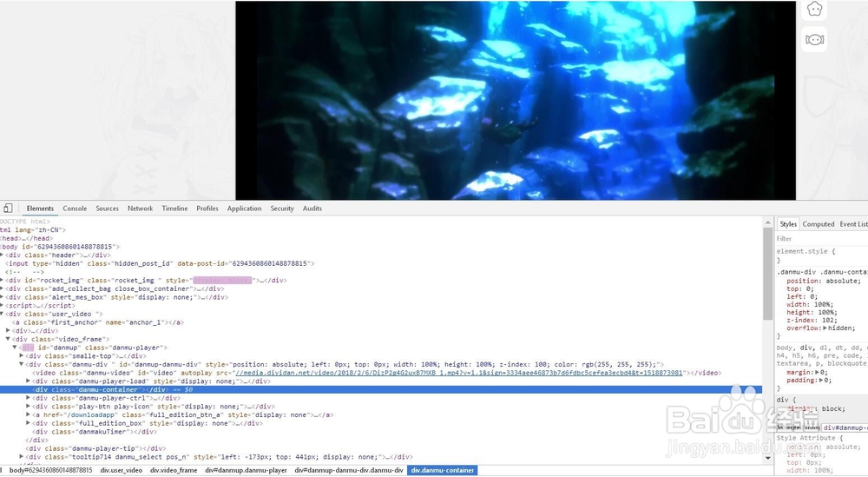The width and height of the screenshot is (868, 477).
Task: Switch to the Network tab
Action: 140,209
